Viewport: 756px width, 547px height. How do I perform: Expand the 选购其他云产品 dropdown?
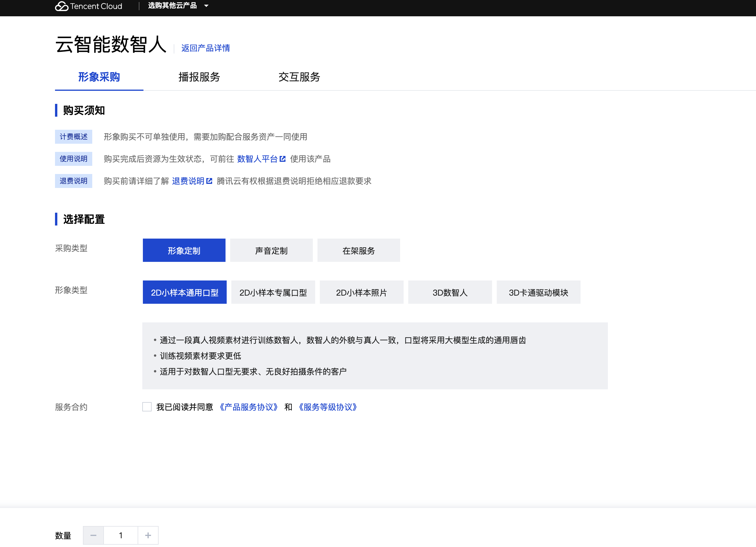(172, 6)
